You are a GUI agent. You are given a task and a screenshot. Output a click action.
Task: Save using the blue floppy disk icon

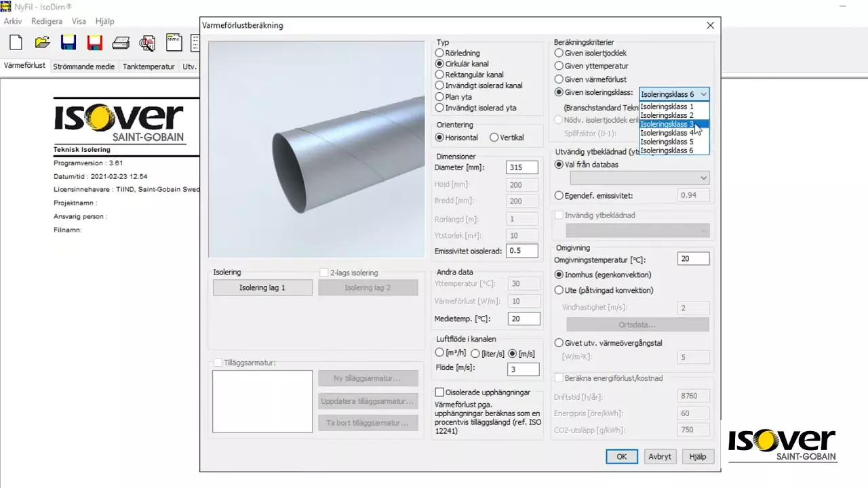click(68, 43)
